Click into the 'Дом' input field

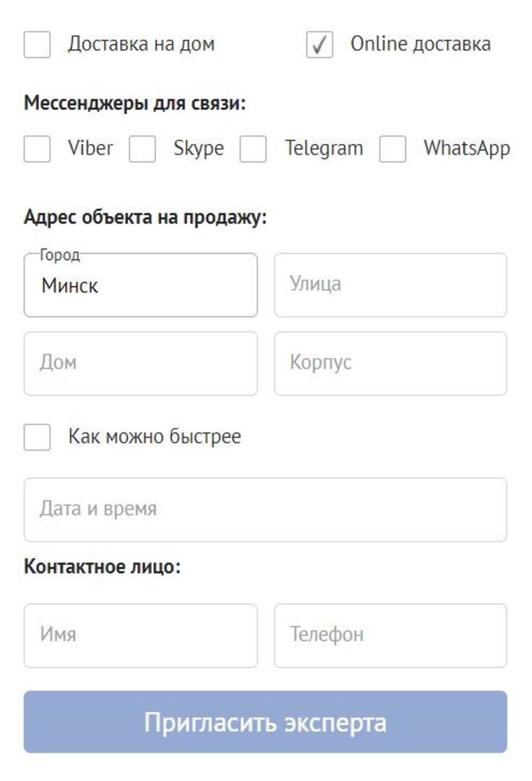[140, 363]
